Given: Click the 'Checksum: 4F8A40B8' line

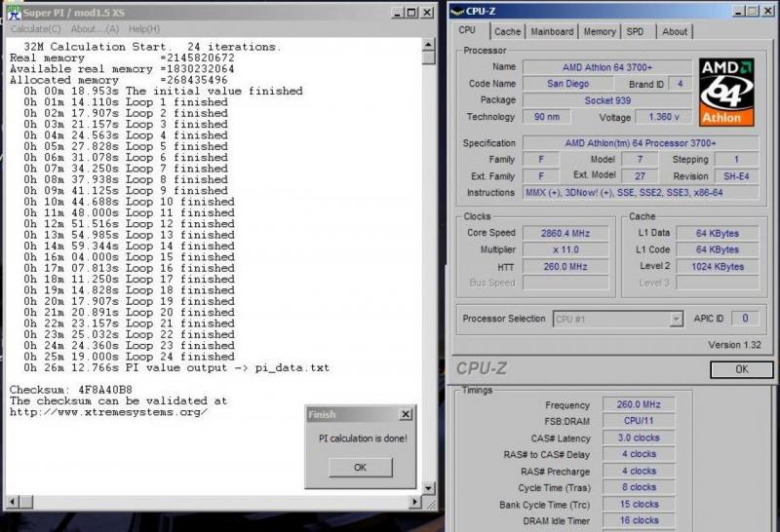Looking at the screenshot, I should [71, 390].
